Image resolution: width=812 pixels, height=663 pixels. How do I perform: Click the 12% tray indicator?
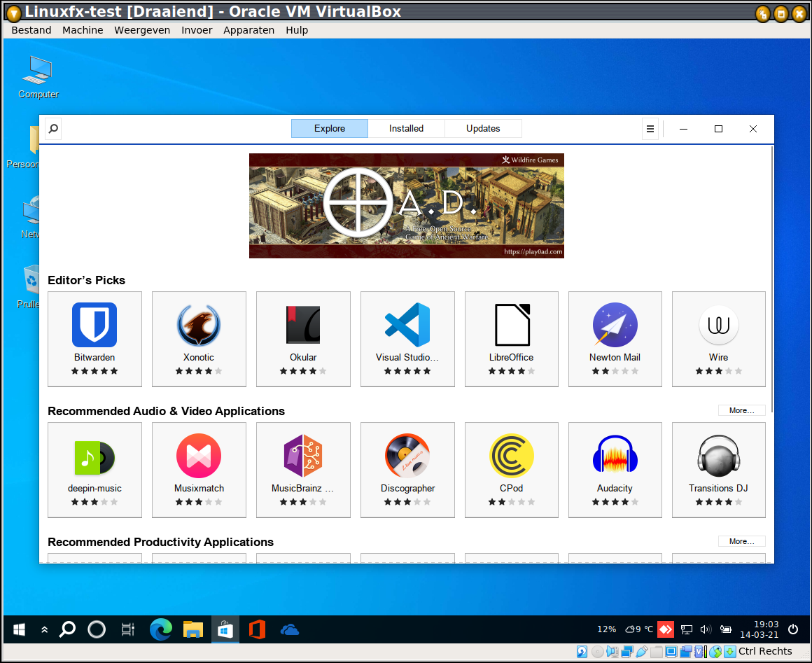coord(606,629)
